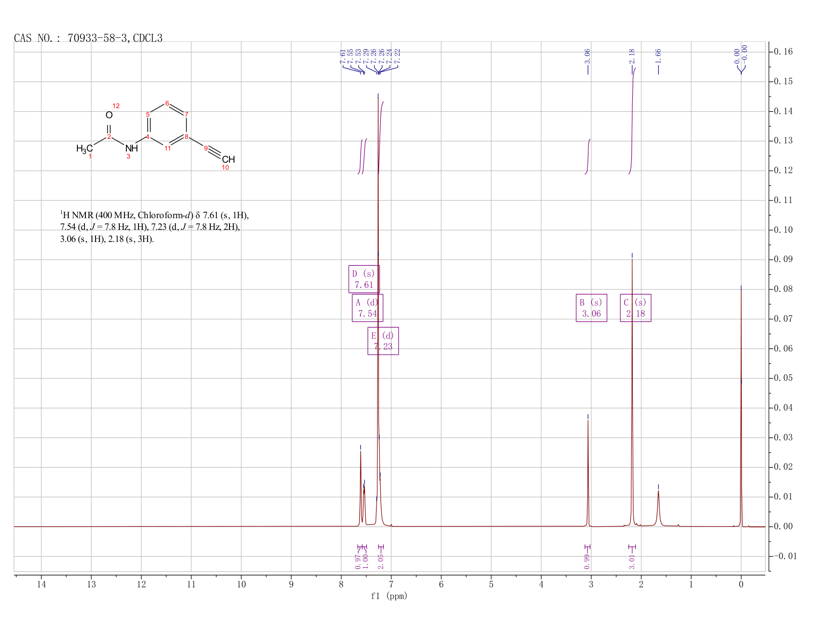Click the 2.18 peak label at top
Viewport: 834px width, 644px height.
coord(632,56)
